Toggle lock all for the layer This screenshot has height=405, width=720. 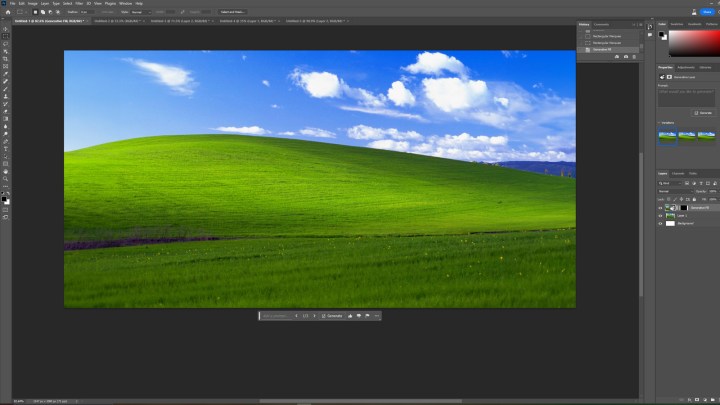(694, 199)
